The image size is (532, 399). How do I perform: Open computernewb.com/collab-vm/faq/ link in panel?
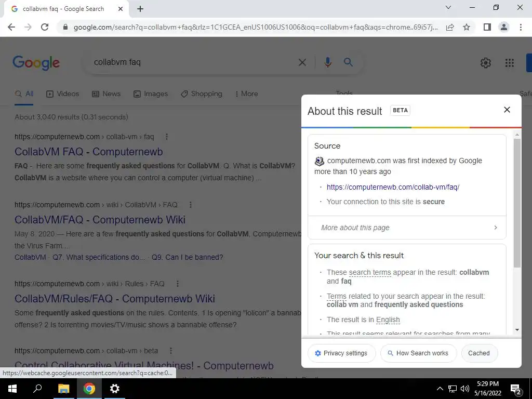tap(393, 187)
